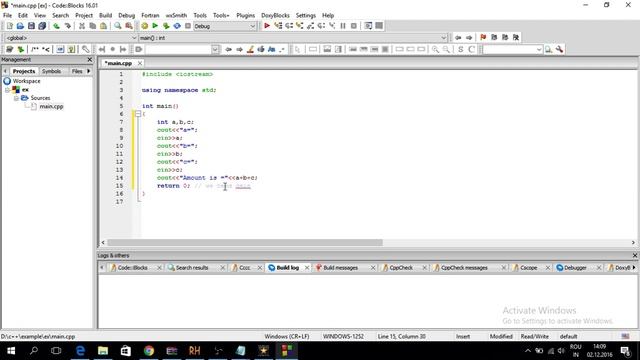The height and width of the screenshot is (360, 640).
Task: Switch to the Debugger log tab
Action: click(575, 268)
